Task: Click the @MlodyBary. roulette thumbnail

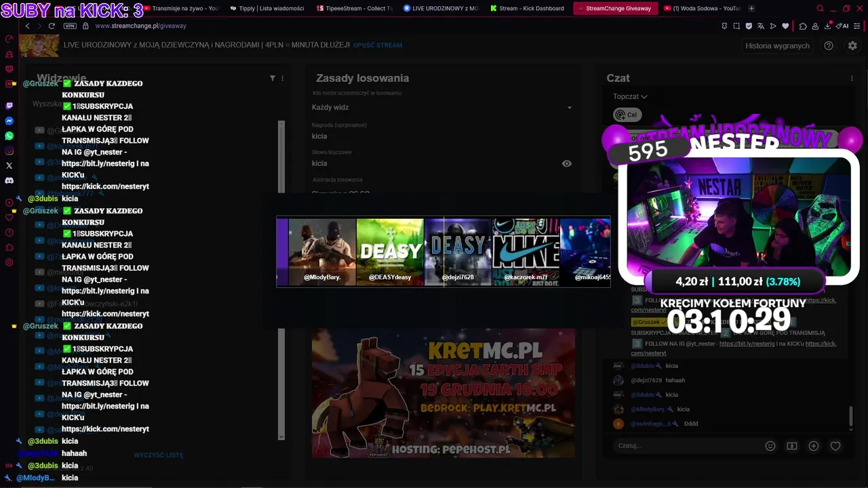Action: click(x=322, y=251)
